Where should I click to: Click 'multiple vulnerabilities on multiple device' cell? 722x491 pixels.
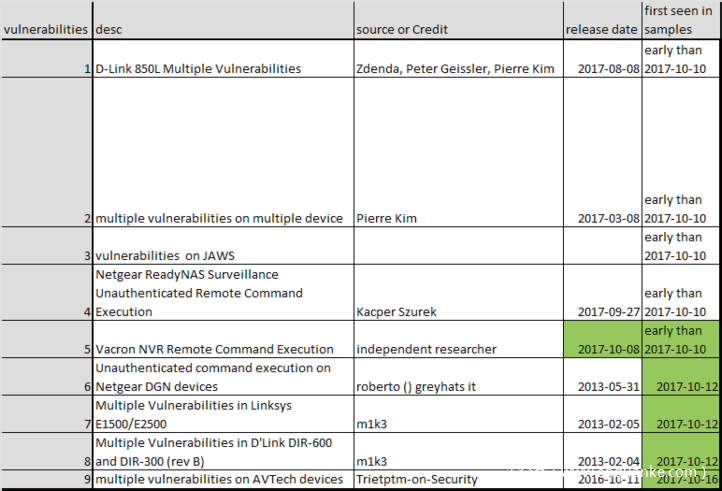[x=223, y=152]
